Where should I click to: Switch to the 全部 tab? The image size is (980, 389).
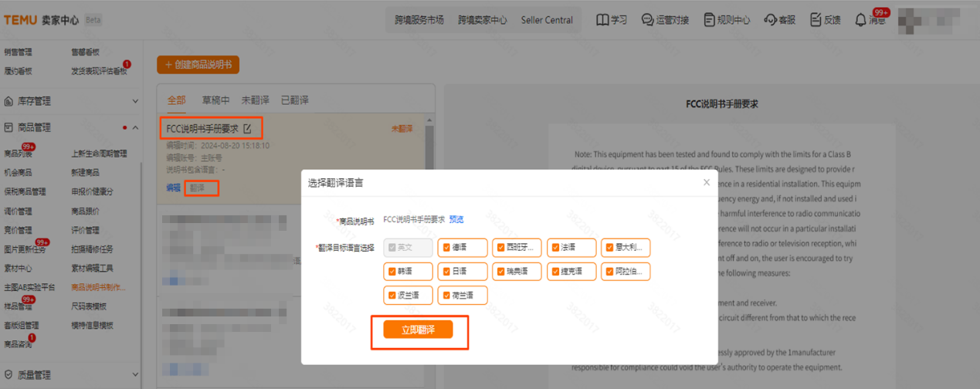176,100
